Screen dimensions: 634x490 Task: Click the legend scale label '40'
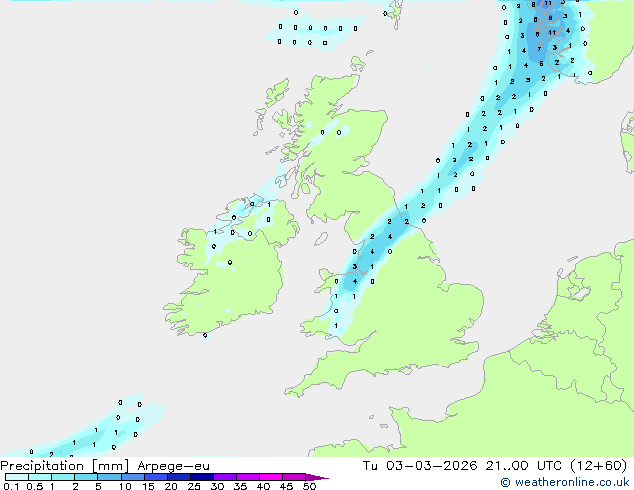click(263, 486)
